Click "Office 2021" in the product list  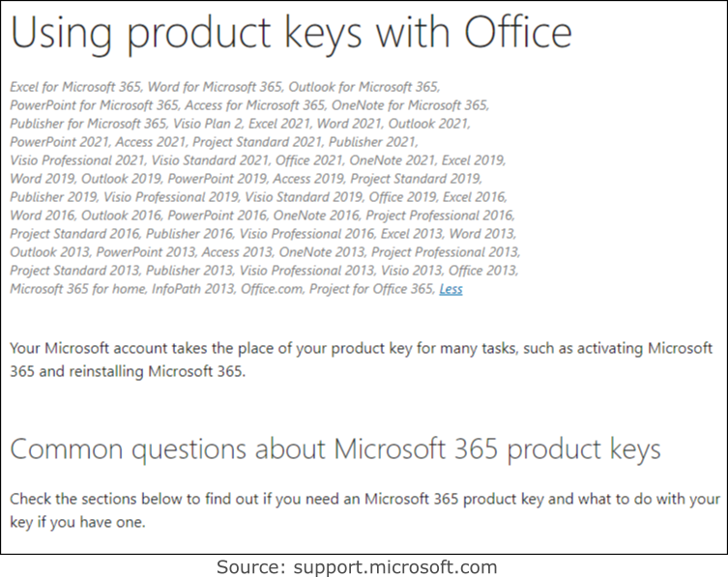pyautogui.click(x=309, y=160)
